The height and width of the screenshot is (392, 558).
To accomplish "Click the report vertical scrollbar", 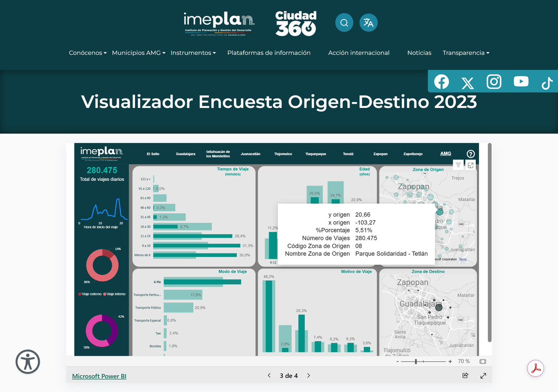I will 489,243.
